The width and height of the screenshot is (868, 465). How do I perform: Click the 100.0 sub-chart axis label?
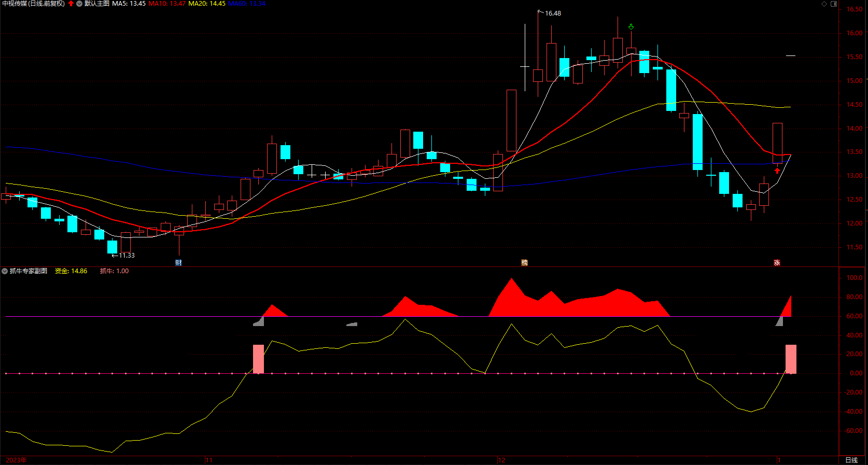click(855, 278)
